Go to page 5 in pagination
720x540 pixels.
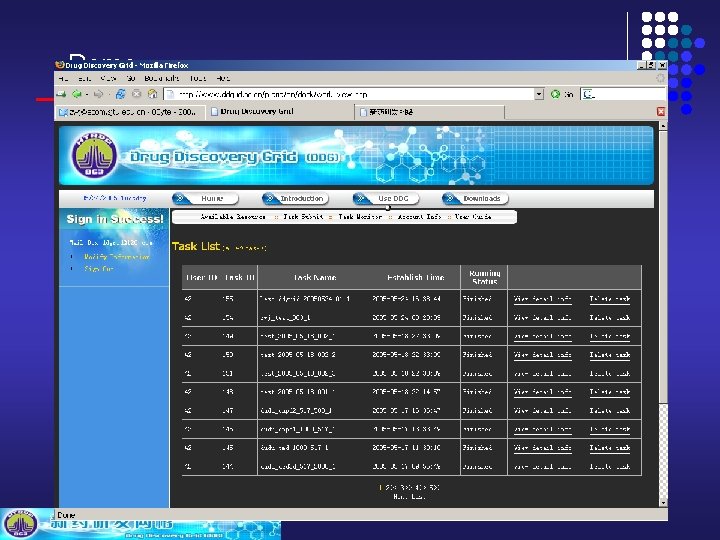[434, 488]
